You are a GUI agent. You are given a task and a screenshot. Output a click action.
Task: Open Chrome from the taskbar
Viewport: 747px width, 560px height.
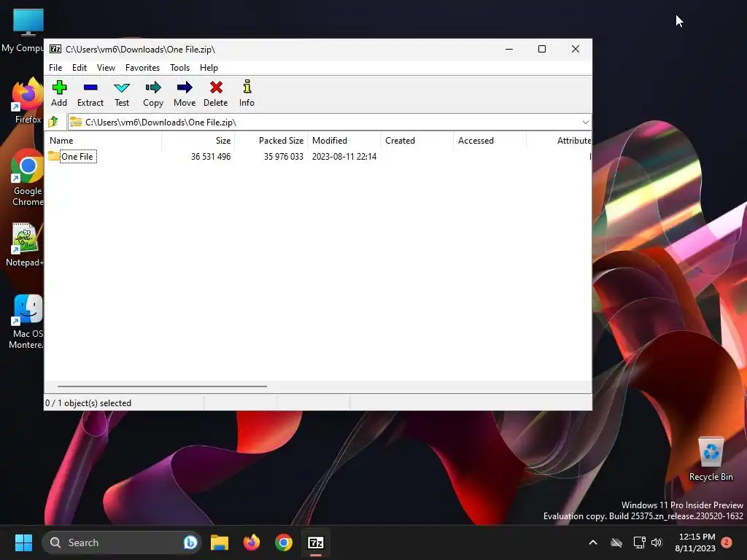pos(284,542)
